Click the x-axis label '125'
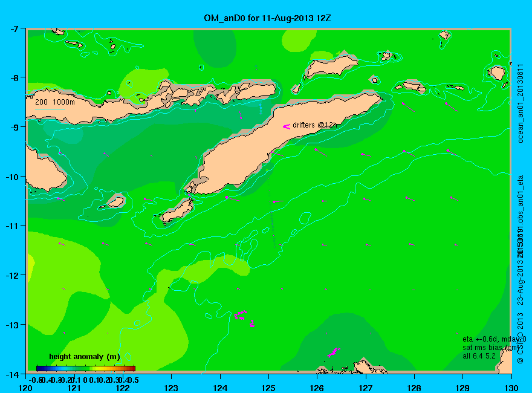532x393 pixels. click(268, 388)
